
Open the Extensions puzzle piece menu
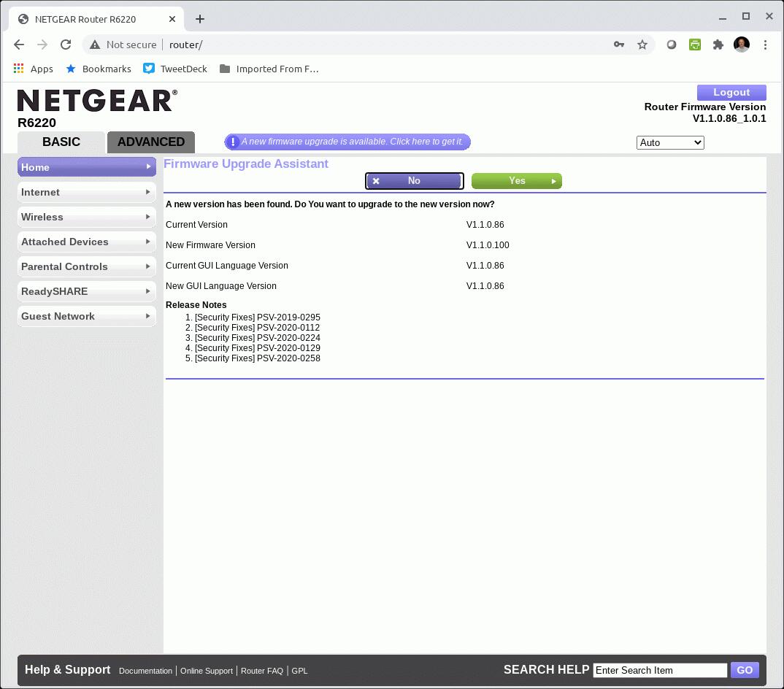click(718, 45)
